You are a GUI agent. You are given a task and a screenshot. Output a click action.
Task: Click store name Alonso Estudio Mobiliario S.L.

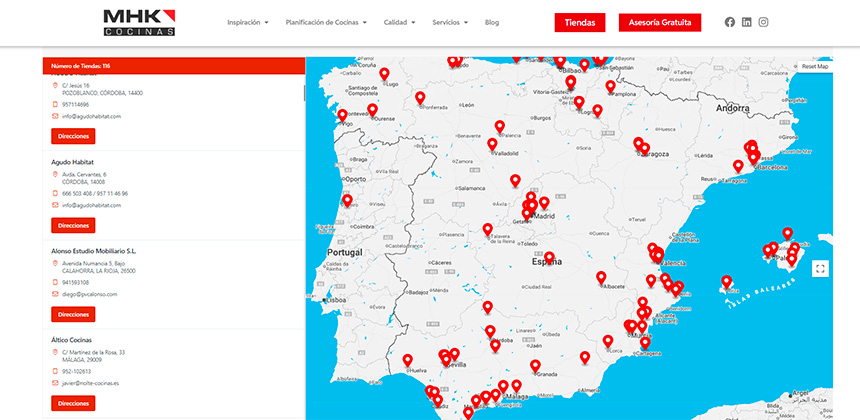[x=93, y=251]
